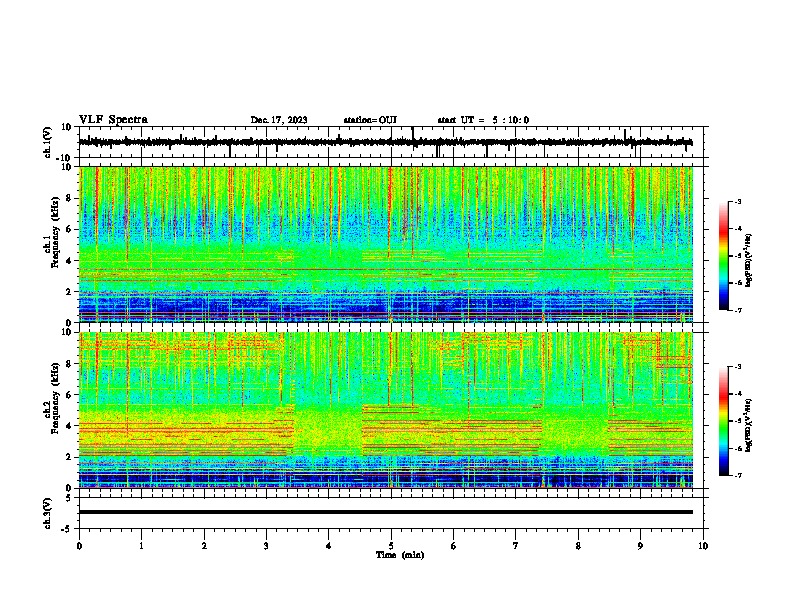Click the "9" minute tick label

[640, 546]
